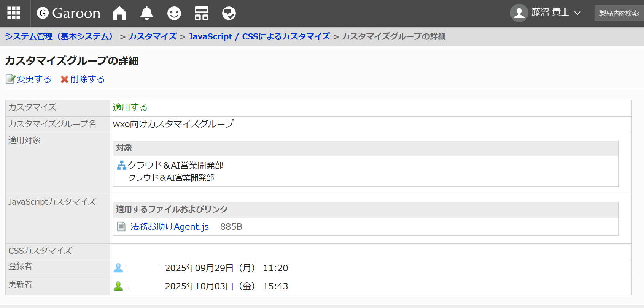644x308 pixels.
Task: Click the indented クラウド＆AI営業開発部 sub-entry
Action: 171,178
